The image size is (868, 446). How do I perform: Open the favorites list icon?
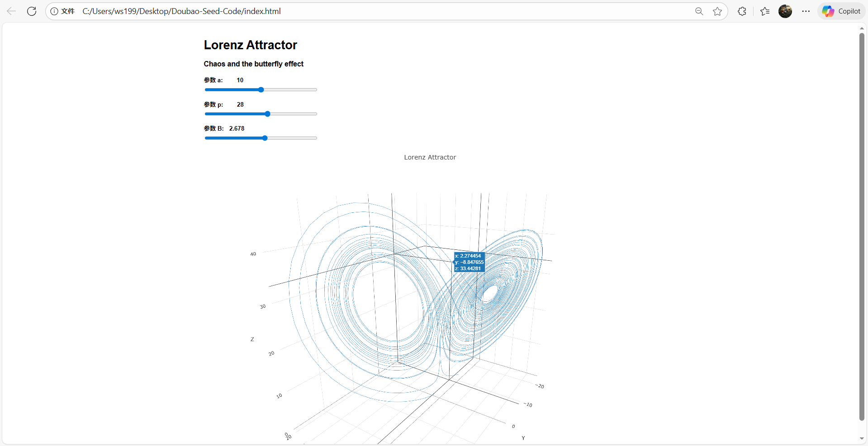click(765, 11)
